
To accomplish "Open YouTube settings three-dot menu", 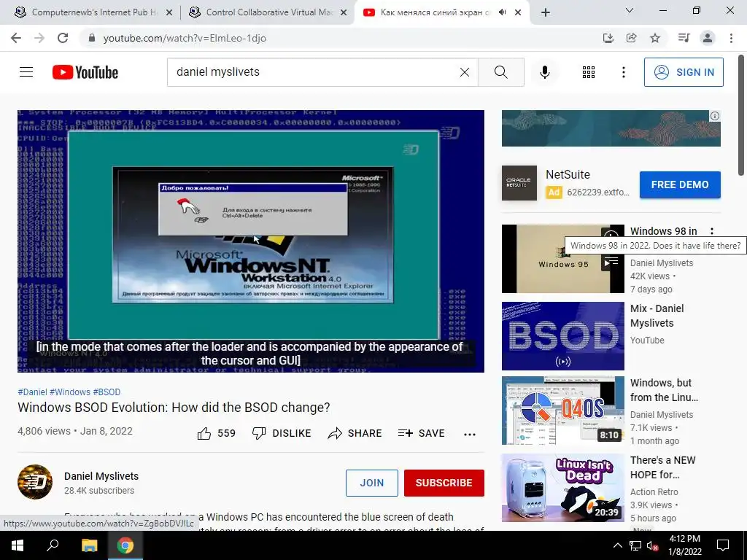I will (x=623, y=72).
